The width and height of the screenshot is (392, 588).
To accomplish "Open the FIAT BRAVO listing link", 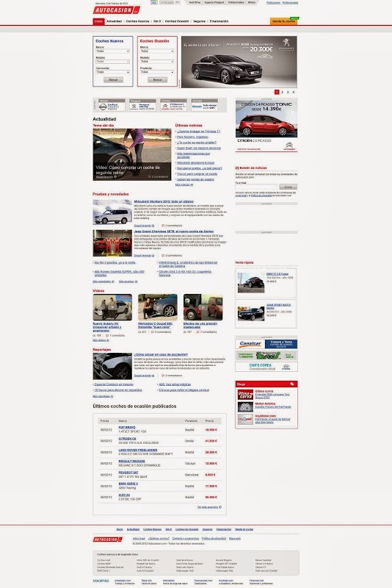I will click(127, 428).
